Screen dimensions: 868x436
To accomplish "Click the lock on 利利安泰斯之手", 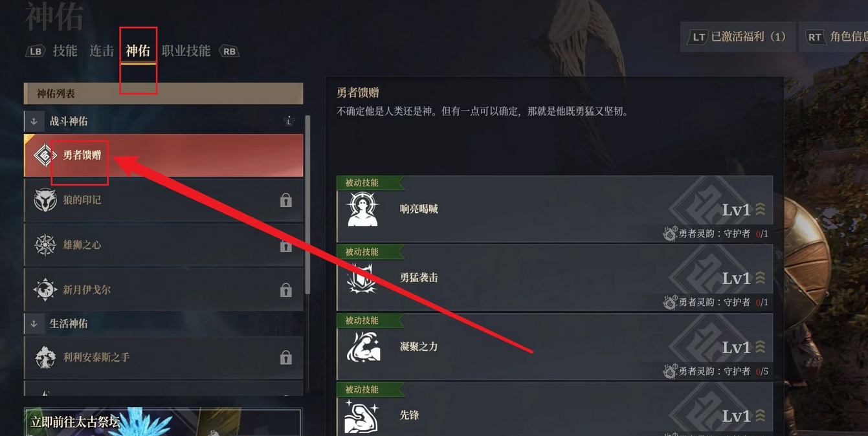I will [285, 358].
